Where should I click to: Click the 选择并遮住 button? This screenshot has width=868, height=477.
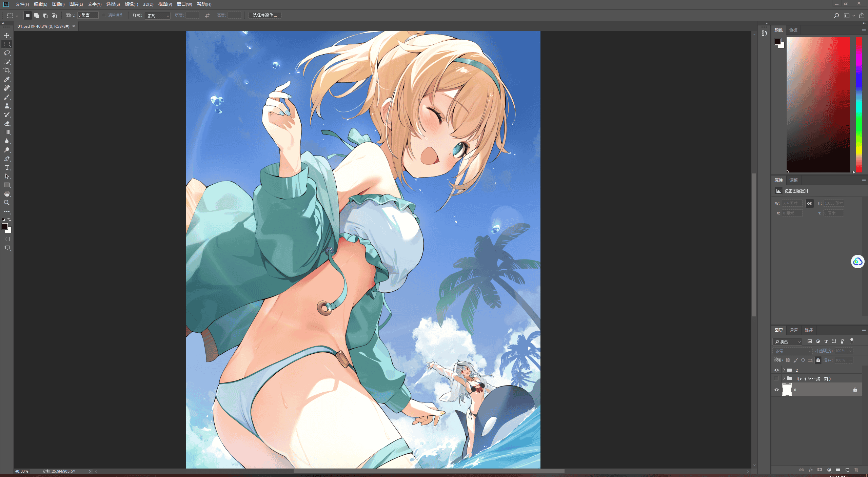click(x=265, y=16)
